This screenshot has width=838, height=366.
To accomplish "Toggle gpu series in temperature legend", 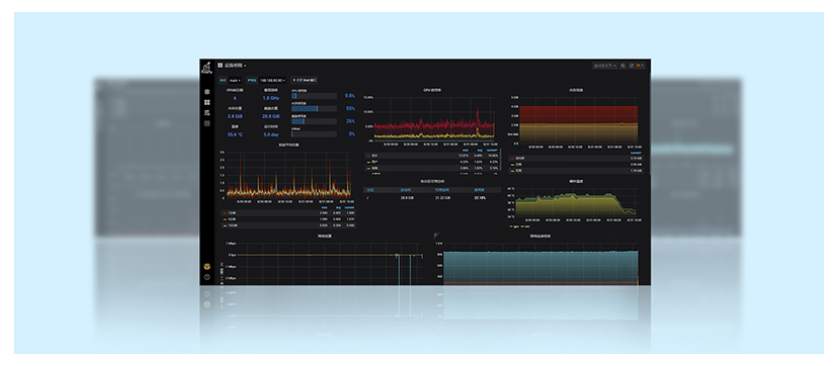I will [514, 227].
